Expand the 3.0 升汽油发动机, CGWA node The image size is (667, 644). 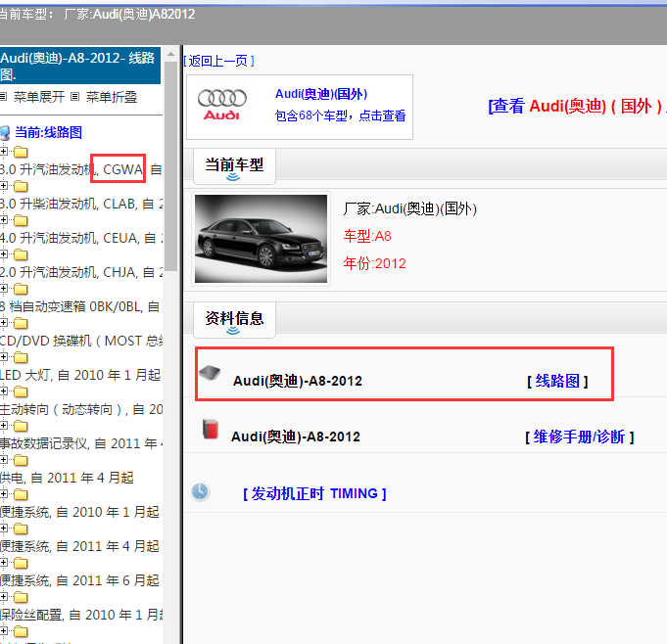(3, 152)
